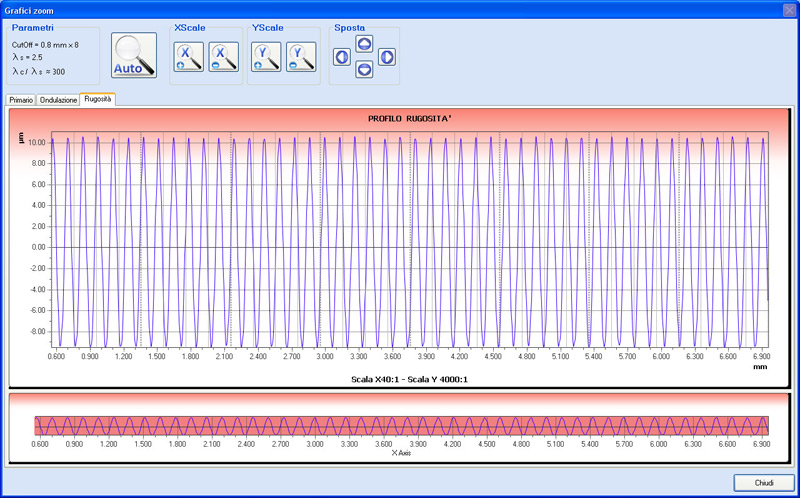Click the overview strip below the main graph
The height and width of the screenshot is (498, 800).
(x=400, y=426)
